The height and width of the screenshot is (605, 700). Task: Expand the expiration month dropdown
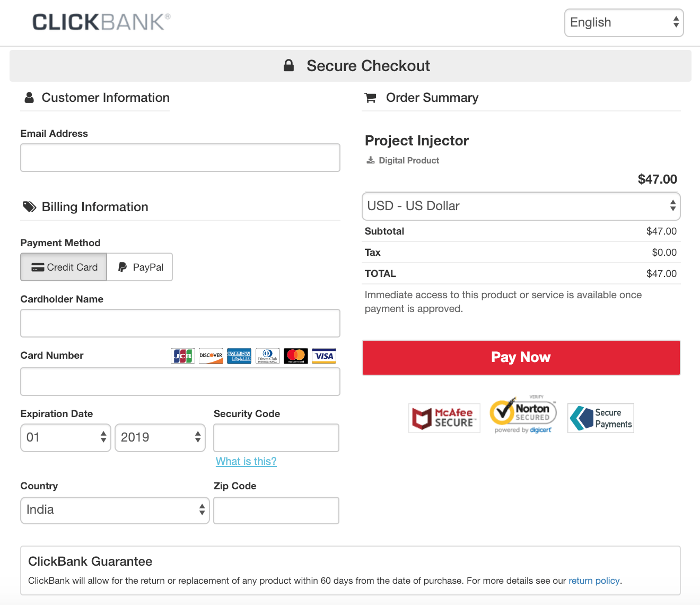(66, 438)
